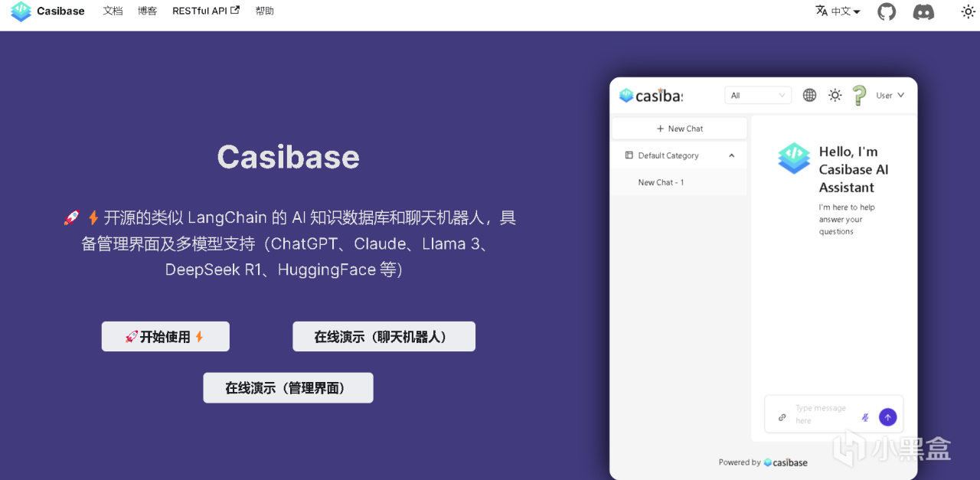Click the 在线演示（管理界面） button
The width and height of the screenshot is (980, 480).
tap(288, 388)
